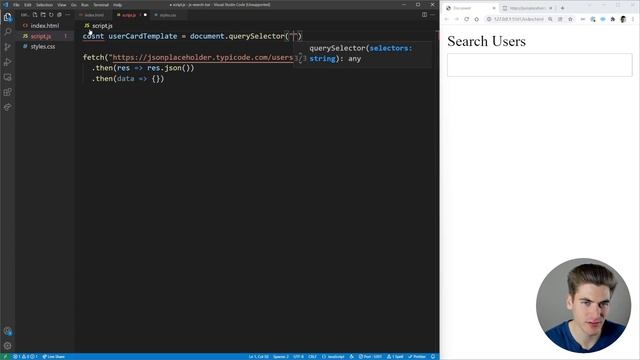Click the Search Users heading in the browser
Image resolution: width=640 pixels, height=360 pixels.
[x=486, y=41]
